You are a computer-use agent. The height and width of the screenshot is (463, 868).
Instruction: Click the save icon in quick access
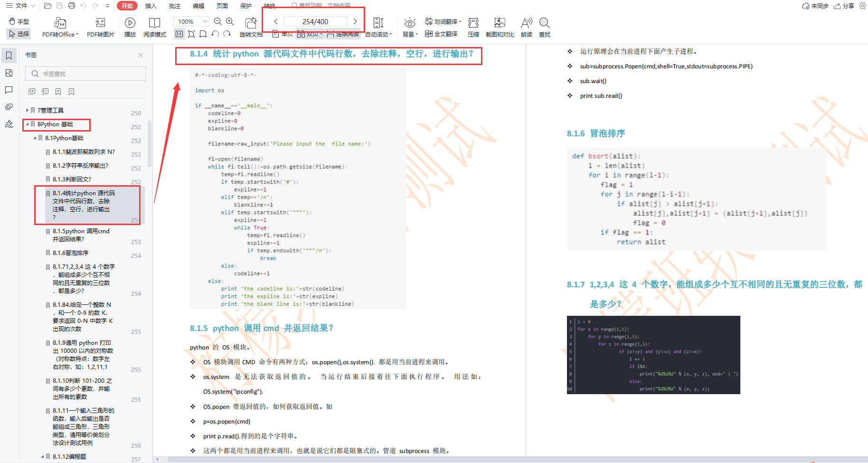[x=59, y=6]
